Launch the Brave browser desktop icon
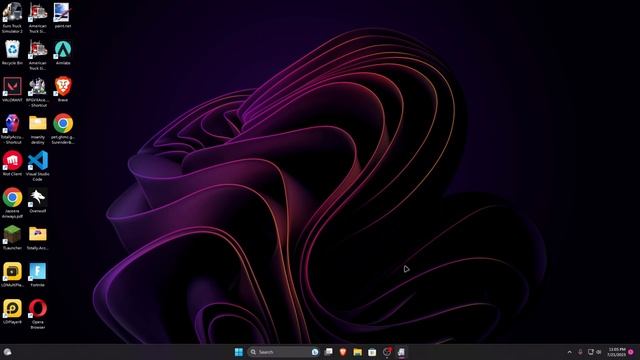 [62, 89]
